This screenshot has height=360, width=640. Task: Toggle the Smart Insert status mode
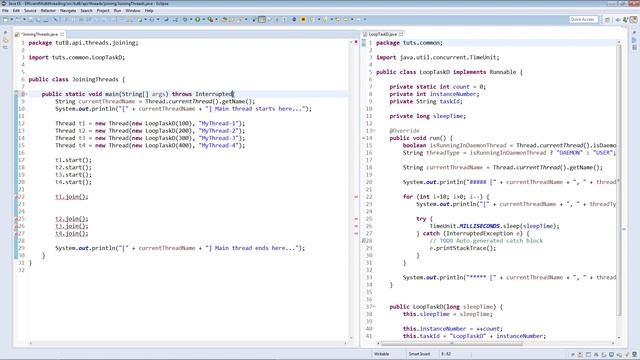pyautogui.click(x=419, y=354)
